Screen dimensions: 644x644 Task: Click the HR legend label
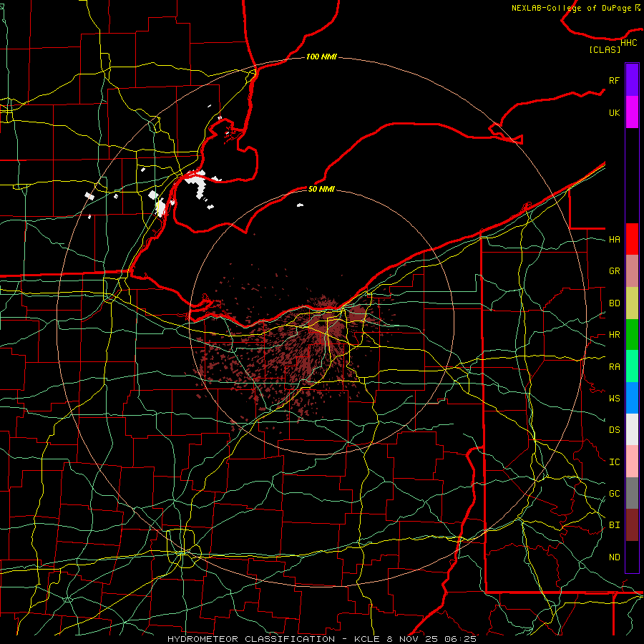[615, 335]
